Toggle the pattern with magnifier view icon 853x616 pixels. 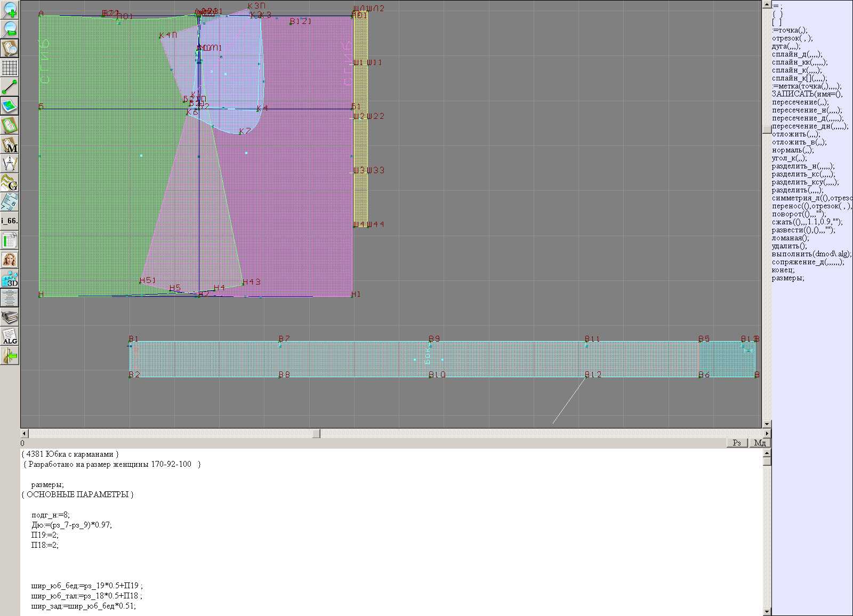coord(10,48)
